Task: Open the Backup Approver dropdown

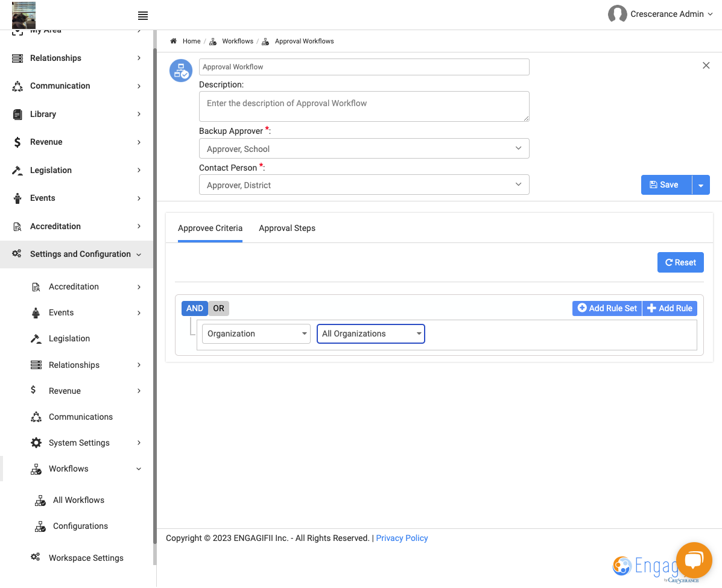Action: [364, 149]
